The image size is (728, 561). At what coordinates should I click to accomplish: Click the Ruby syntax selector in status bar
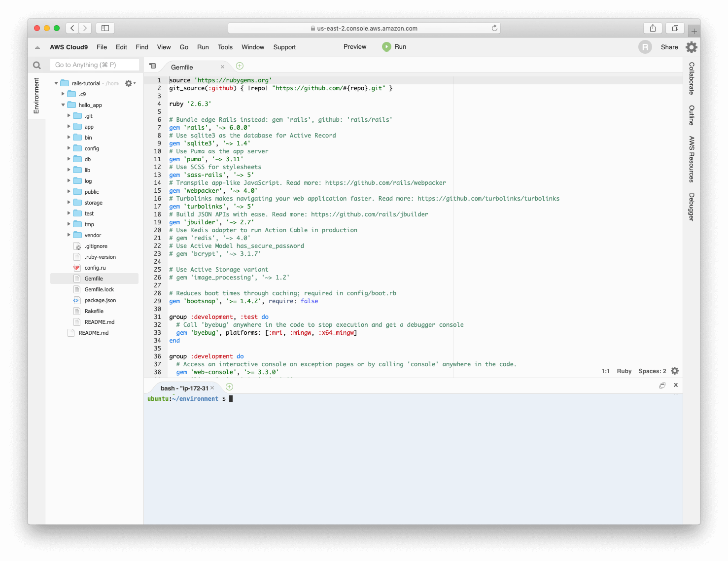[624, 371]
